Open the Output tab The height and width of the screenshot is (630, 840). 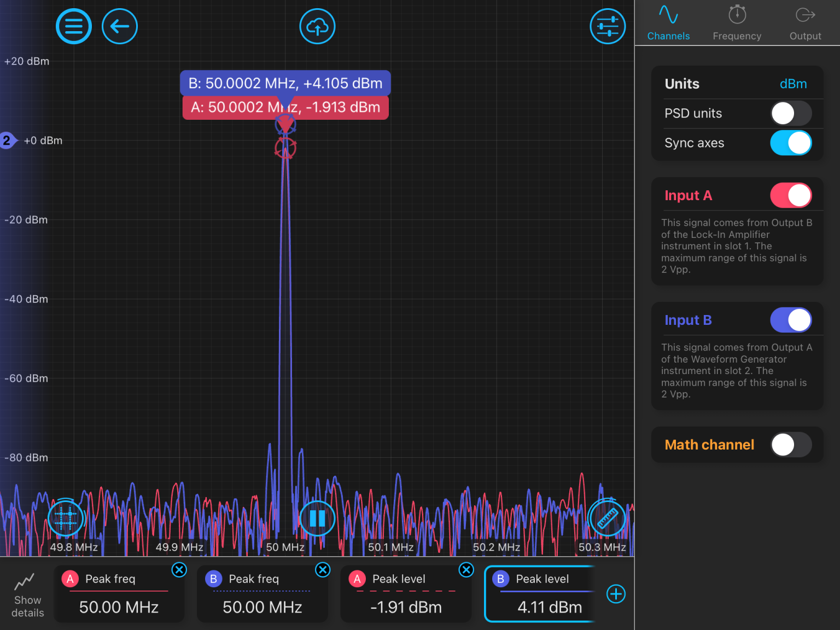(x=805, y=23)
